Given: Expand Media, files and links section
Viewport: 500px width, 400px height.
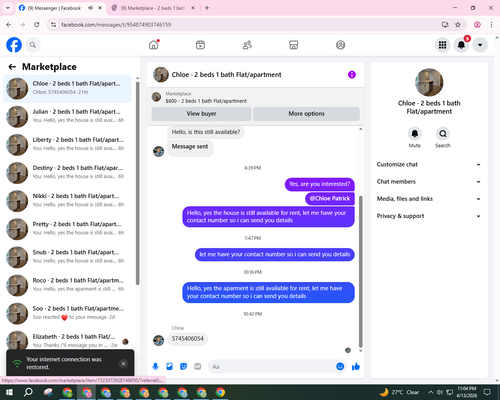Looking at the screenshot, I should tap(429, 199).
